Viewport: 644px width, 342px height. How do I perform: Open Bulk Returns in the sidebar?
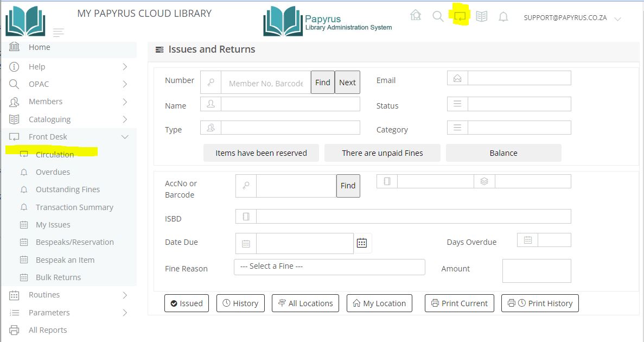coord(58,277)
